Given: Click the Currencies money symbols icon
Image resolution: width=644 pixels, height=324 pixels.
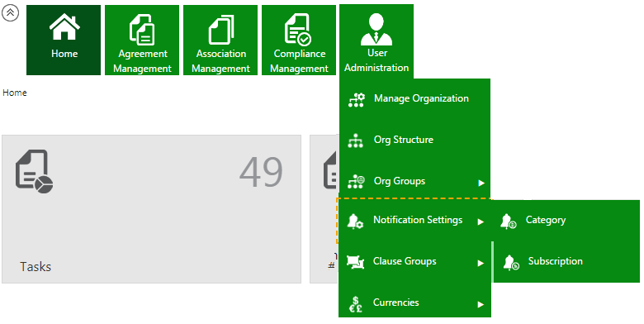Looking at the screenshot, I should click(x=356, y=304).
